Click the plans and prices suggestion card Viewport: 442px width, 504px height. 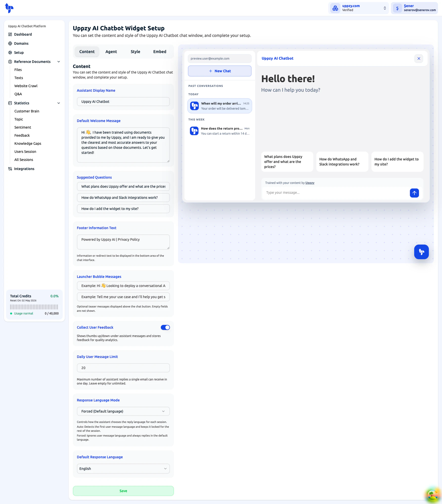click(x=287, y=162)
